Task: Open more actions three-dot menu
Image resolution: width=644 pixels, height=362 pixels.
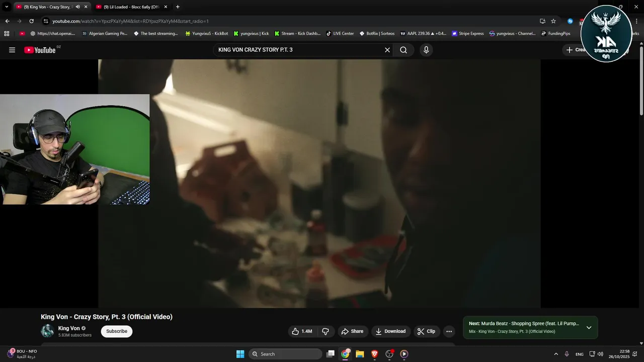Action: coord(449,331)
